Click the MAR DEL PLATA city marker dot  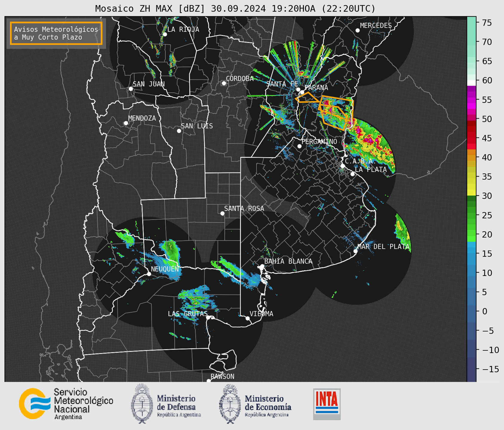coord(356,251)
